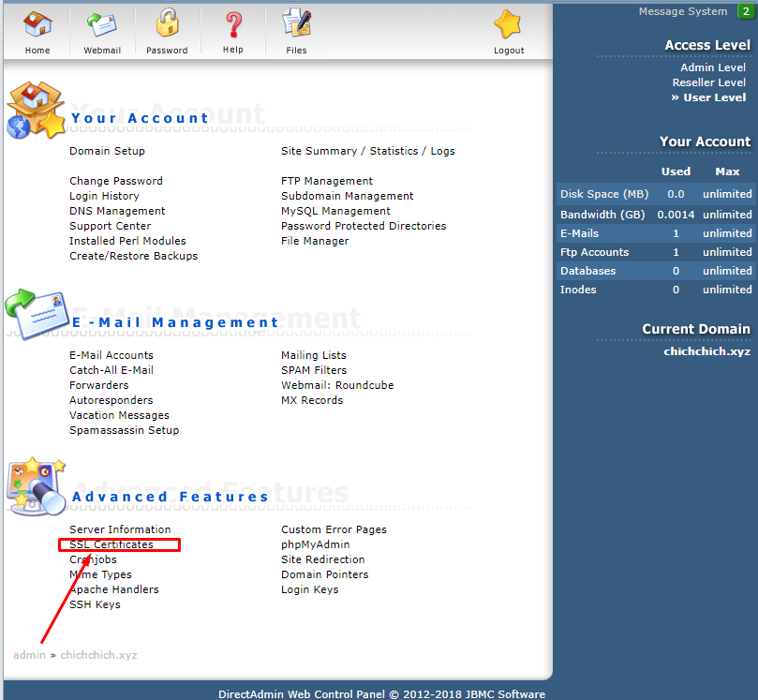This screenshot has height=700, width=758.
Task: Switch to Reseller Level access
Action: 708,82
